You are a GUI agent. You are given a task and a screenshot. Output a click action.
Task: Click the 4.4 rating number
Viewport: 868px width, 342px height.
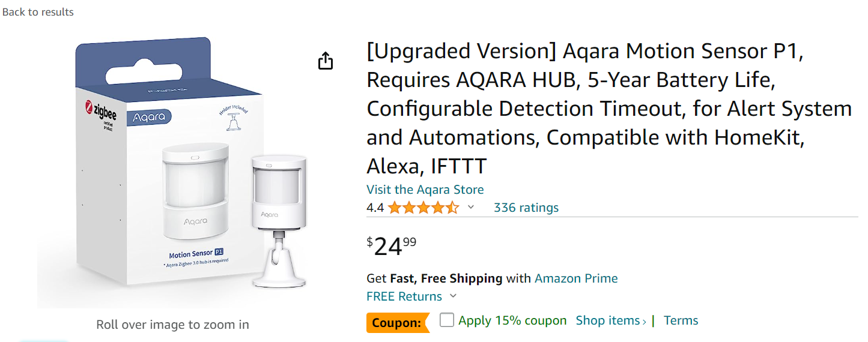(375, 208)
